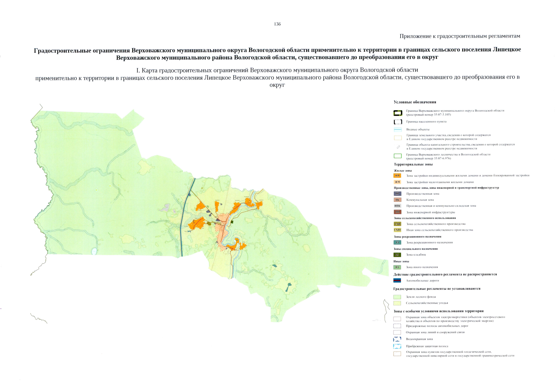Click the 'Условные обозначения' legend heading
Screen dimensions: 555x392
click(415, 102)
